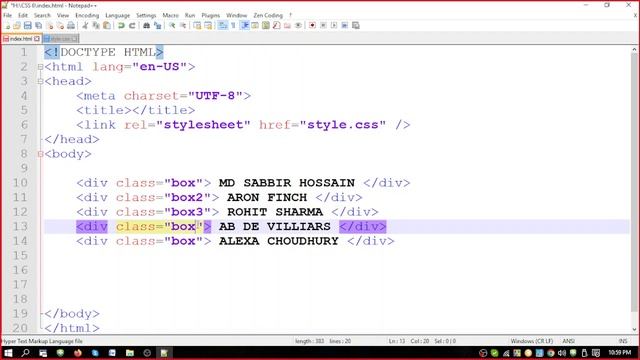Click line number 15 in the margin
640x360 pixels.
20,256
